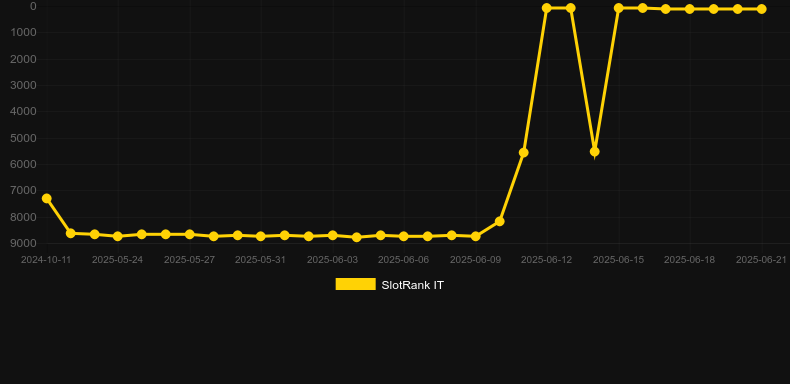
Task: Click the data point above 2025-06-03
Action: point(333,235)
